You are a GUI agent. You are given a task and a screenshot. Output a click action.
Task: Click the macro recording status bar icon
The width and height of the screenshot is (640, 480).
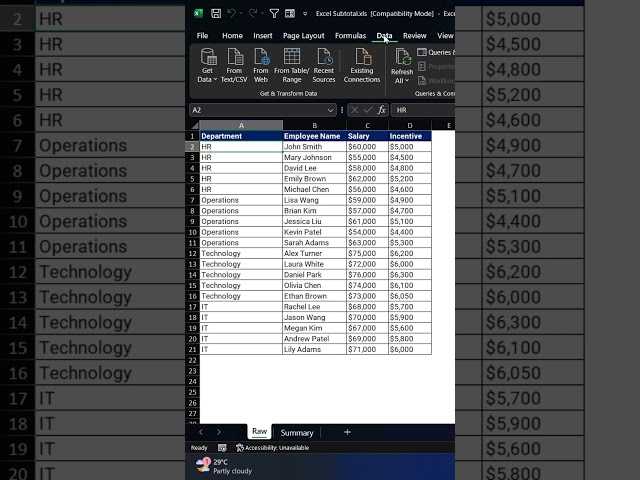[x=222, y=448]
